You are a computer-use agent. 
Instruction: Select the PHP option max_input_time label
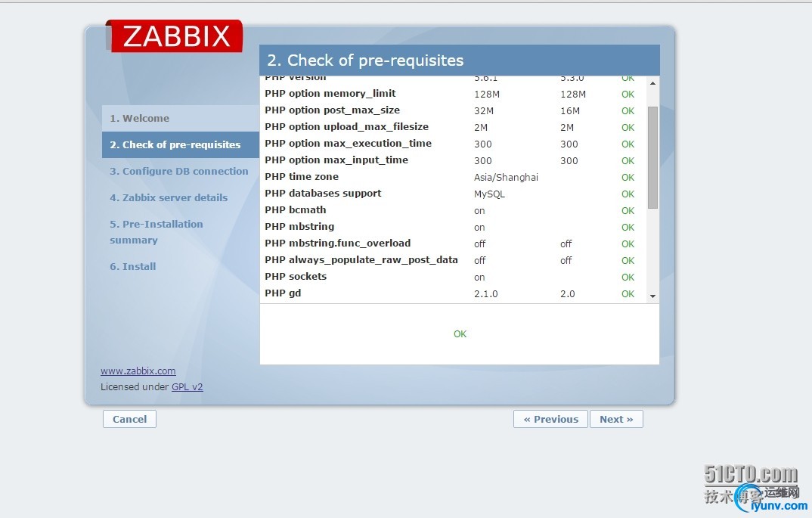(x=336, y=160)
